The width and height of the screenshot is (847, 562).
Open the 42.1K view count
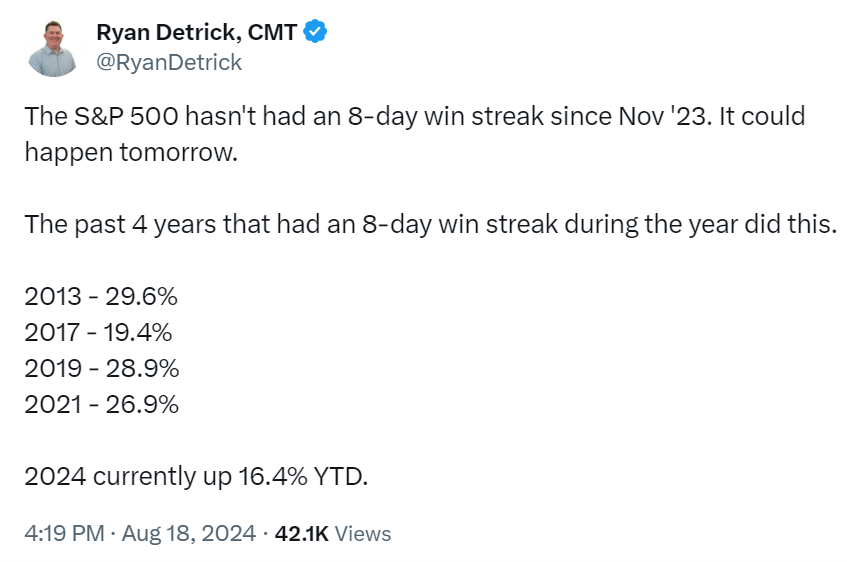pos(301,534)
